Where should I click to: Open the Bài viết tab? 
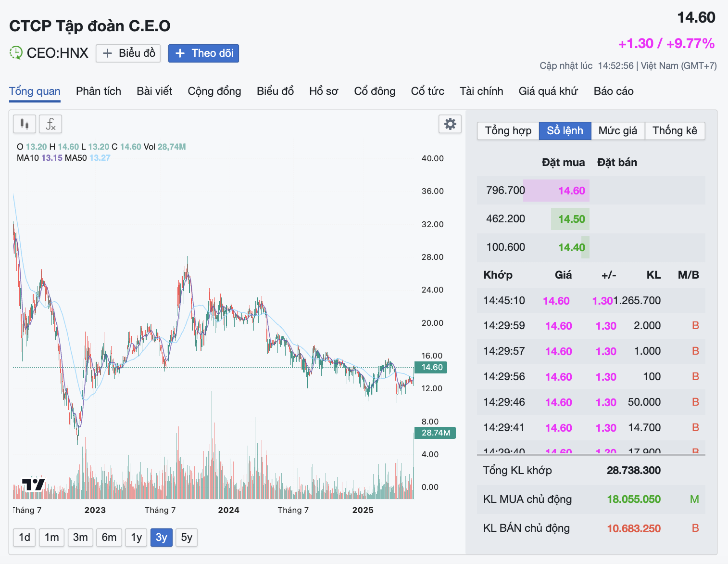(x=154, y=91)
